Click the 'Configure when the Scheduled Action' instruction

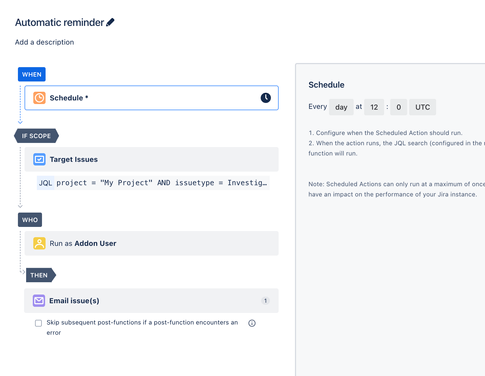[385, 133]
